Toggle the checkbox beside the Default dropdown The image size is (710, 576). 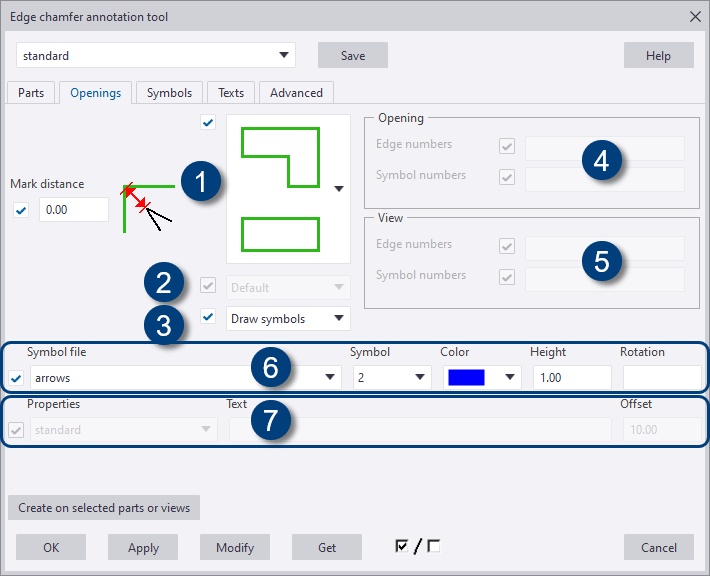[x=208, y=285]
